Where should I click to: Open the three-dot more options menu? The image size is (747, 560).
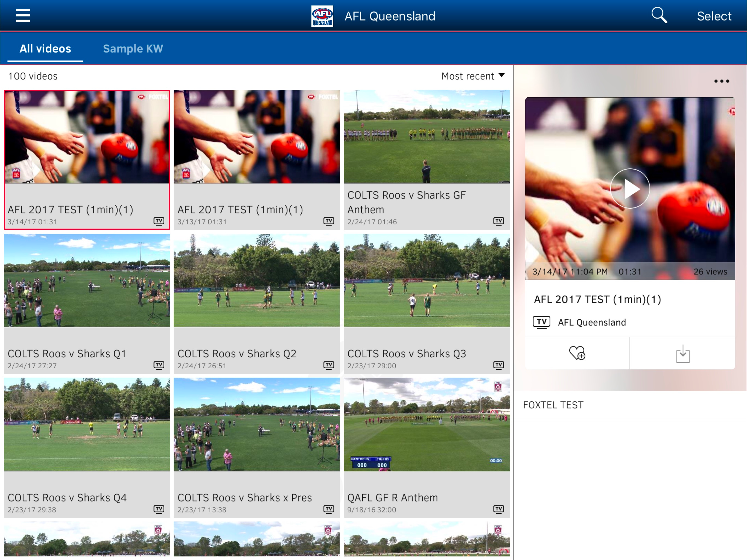coord(721,81)
